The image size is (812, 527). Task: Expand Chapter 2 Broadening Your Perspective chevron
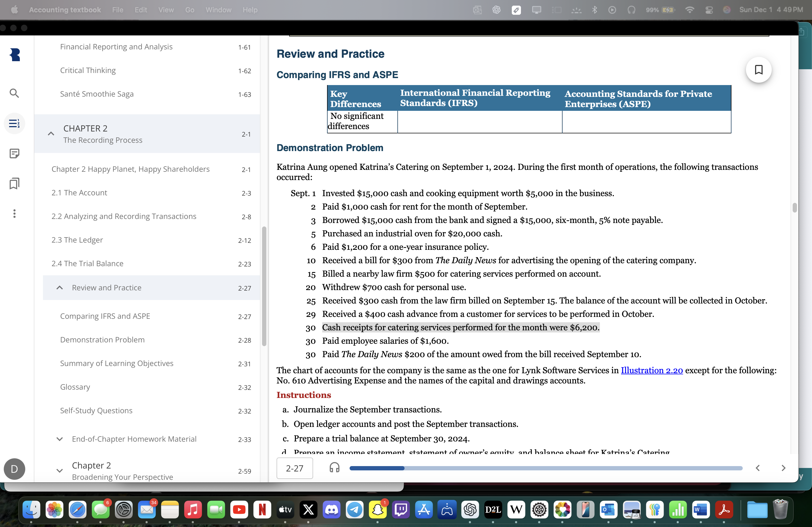(x=59, y=471)
